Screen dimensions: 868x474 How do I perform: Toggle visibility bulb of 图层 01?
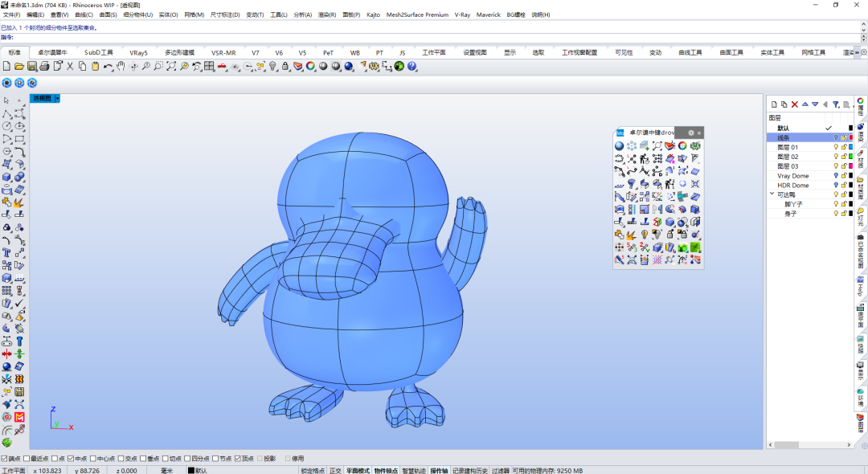(836, 147)
